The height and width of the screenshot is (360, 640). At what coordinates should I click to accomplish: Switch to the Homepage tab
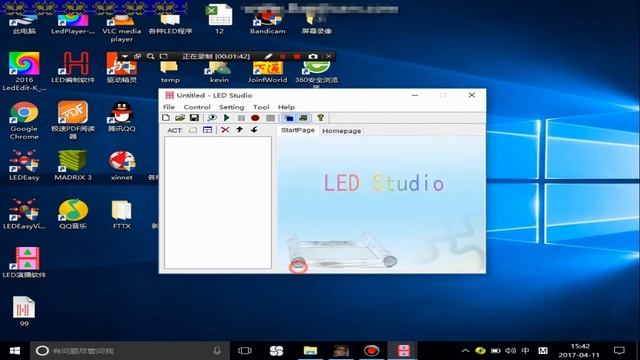point(342,131)
